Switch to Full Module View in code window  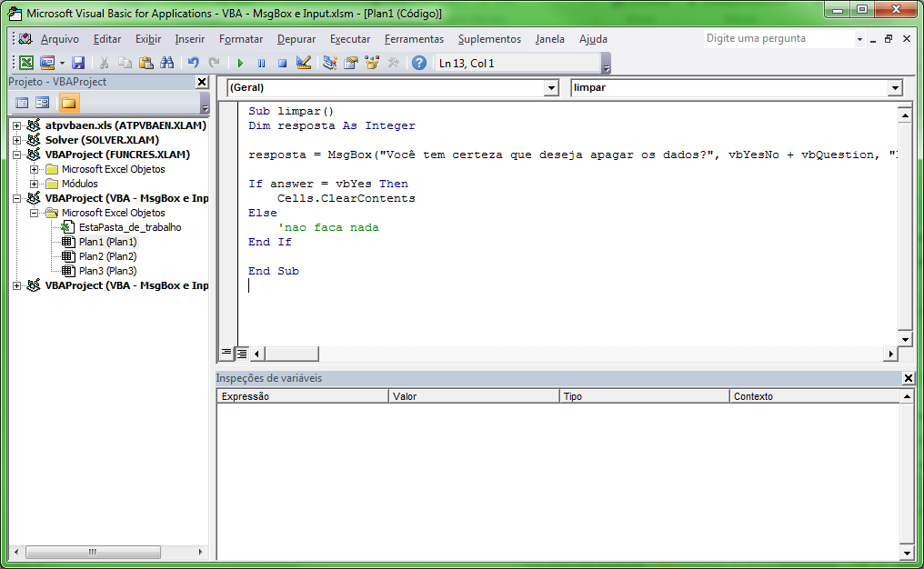tap(242, 354)
